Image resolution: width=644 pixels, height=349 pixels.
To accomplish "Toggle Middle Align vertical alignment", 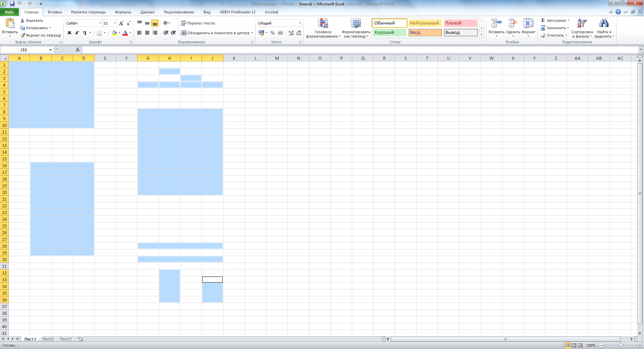I will tap(147, 23).
